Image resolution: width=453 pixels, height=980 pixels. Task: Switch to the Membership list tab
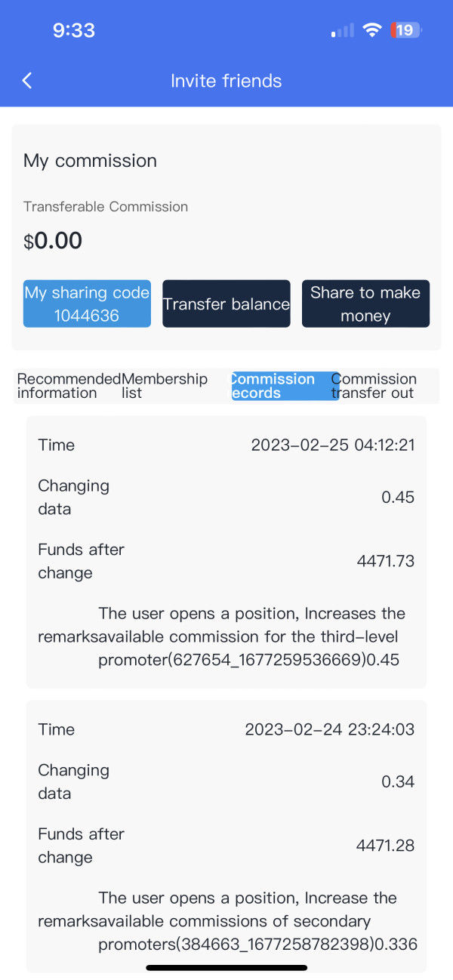165,386
